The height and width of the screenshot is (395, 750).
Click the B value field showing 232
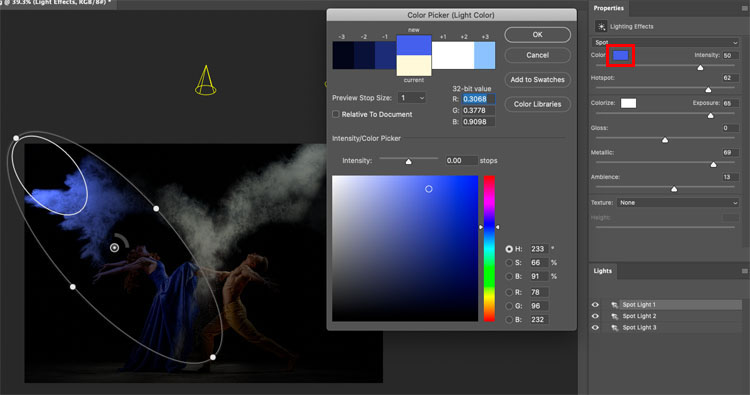(539, 319)
